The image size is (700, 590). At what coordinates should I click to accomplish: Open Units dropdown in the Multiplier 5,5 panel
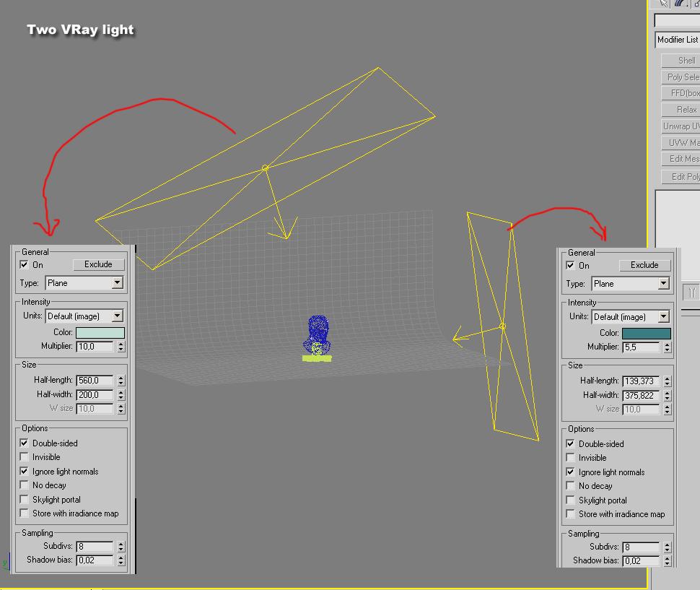pos(630,316)
